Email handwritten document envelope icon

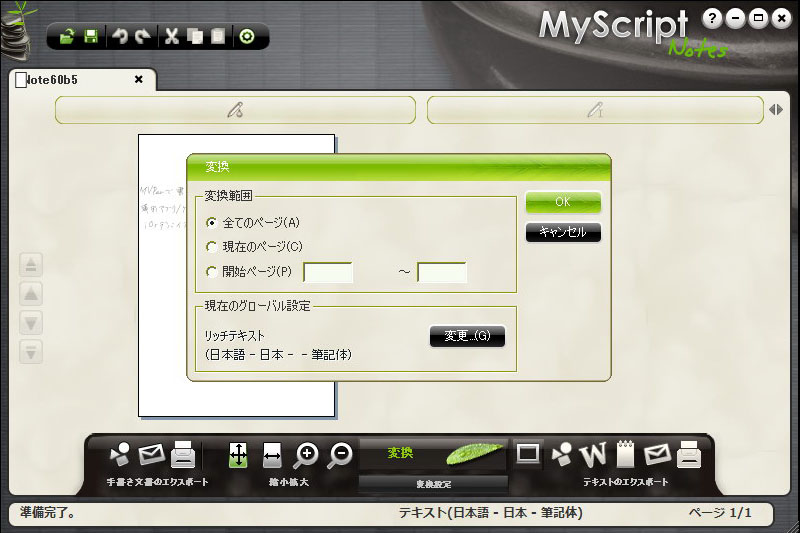tap(152, 454)
